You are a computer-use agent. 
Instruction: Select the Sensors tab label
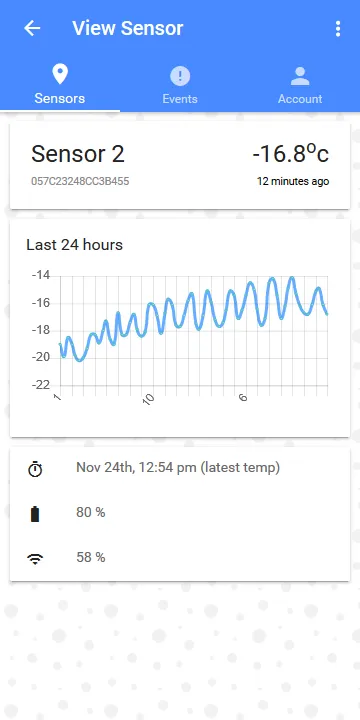tap(60, 98)
